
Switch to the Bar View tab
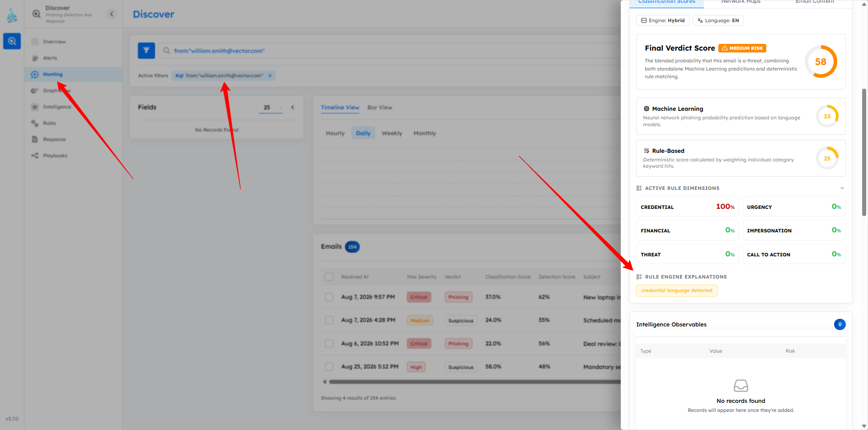[380, 108]
